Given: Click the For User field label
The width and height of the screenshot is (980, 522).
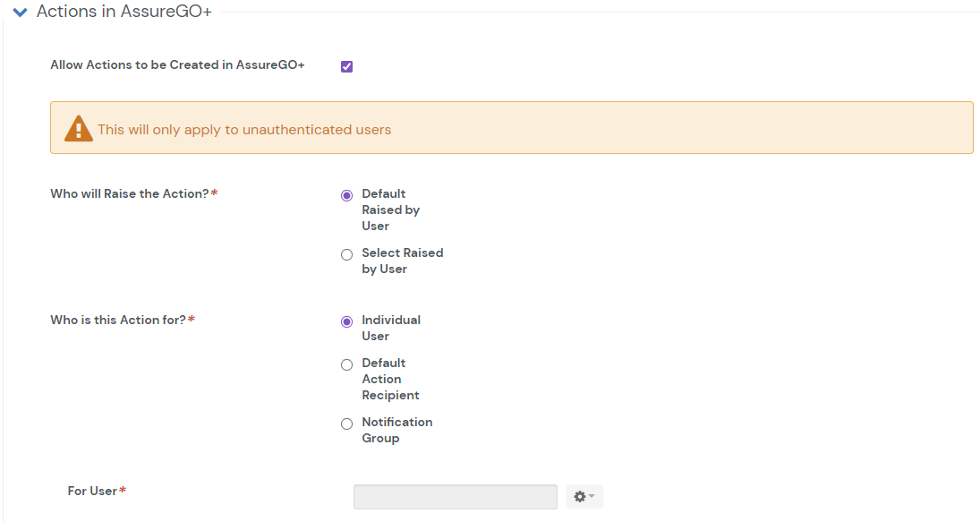Looking at the screenshot, I should pyautogui.click(x=93, y=491).
